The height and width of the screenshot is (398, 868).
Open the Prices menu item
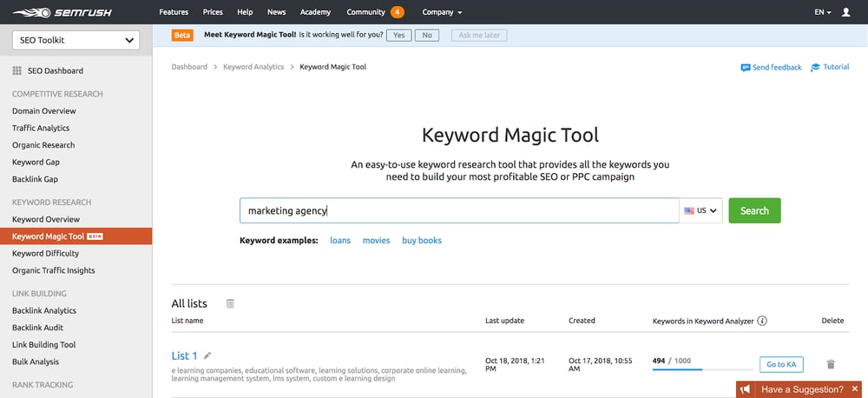(x=213, y=12)
